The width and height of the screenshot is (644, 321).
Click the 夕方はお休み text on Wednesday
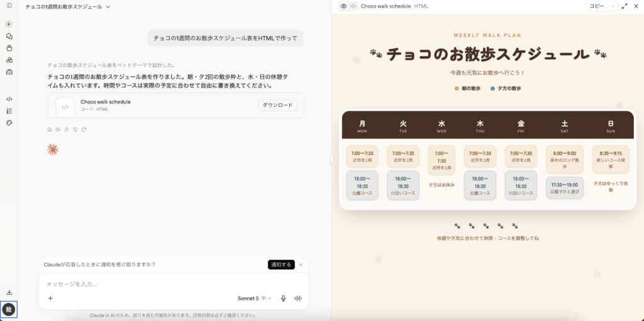click(441, 184)
